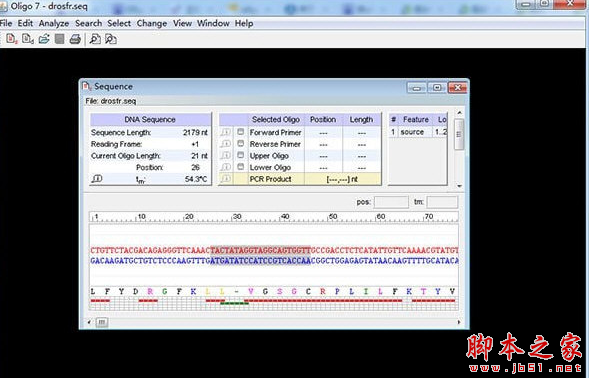
Task: Click the Length column header
Action: click(x=361, y=119)
